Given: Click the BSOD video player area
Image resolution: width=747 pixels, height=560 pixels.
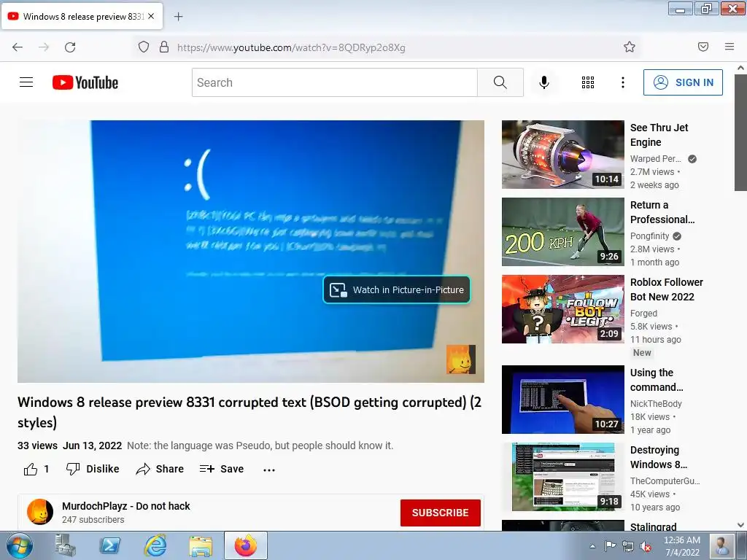Looking at the screenshot, I should pos(251,251).
